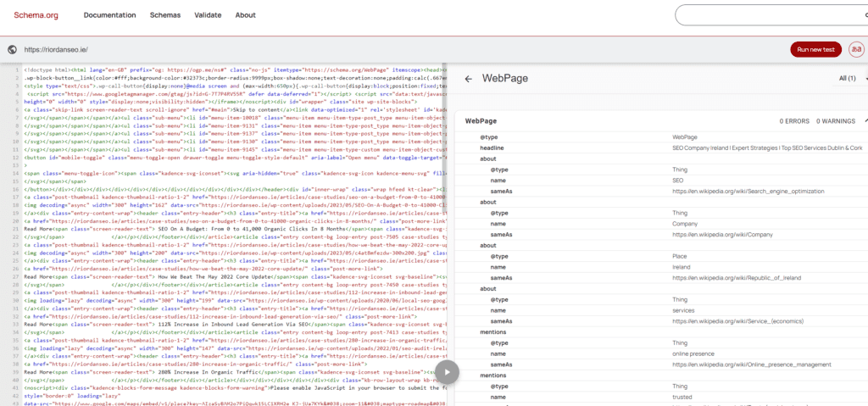Screen dimensions: 868x406
Task: Select the 0 WARNINGS label
Action: (x=835, y=120)
